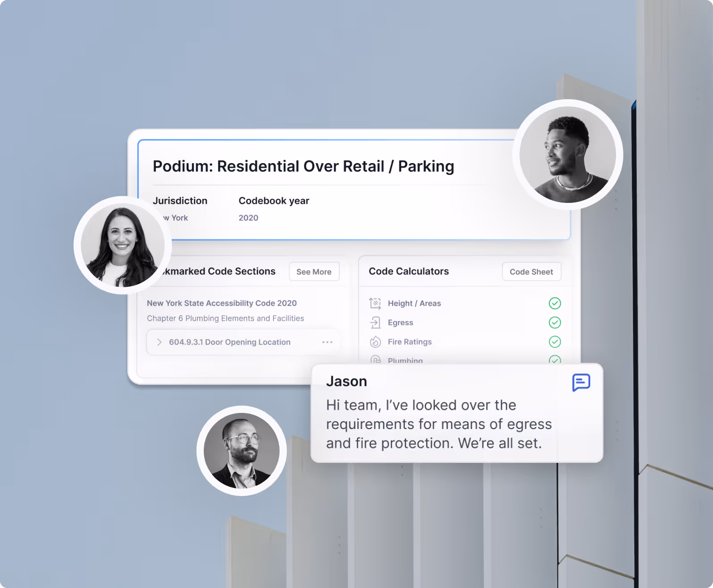Open Chapter 6 Plumbing Elements and Facilities
The height and width of the screenshot is (588, 713).
pos(226,318)
